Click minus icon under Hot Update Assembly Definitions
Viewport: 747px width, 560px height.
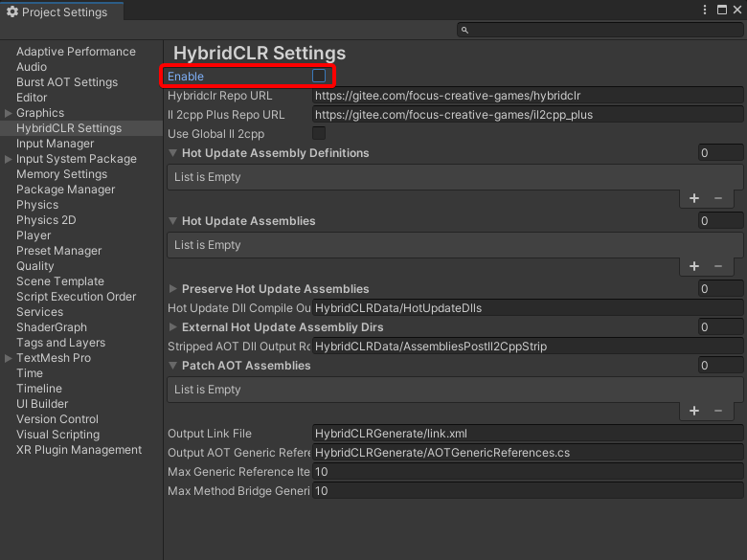pos(718,198)
